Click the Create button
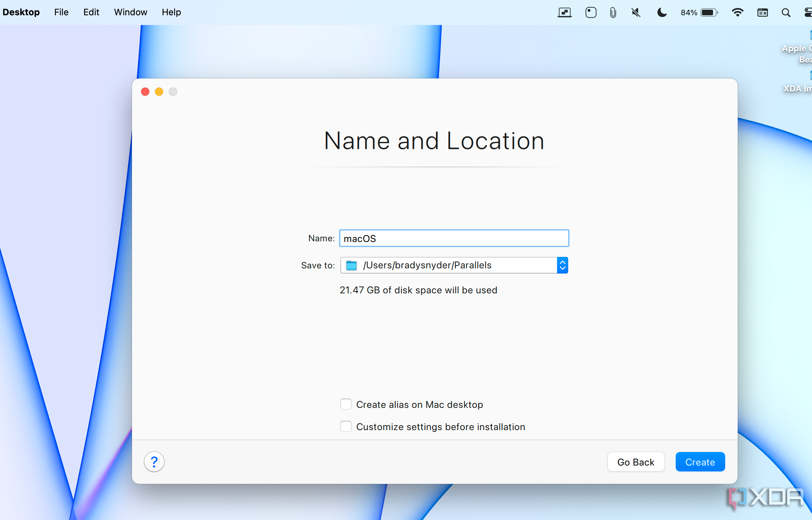 point(700,462)
